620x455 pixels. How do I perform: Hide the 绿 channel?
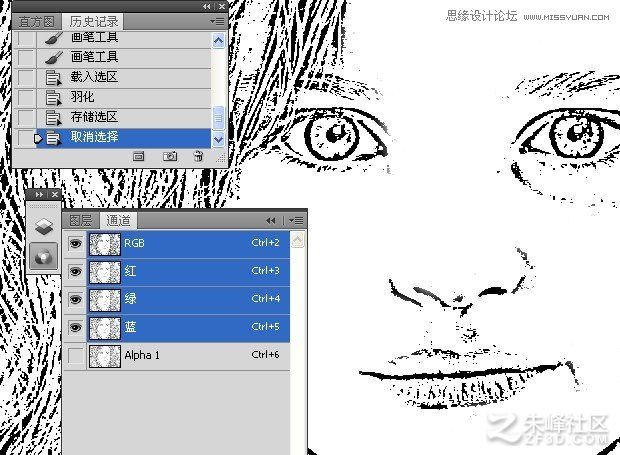coord(76,300)
